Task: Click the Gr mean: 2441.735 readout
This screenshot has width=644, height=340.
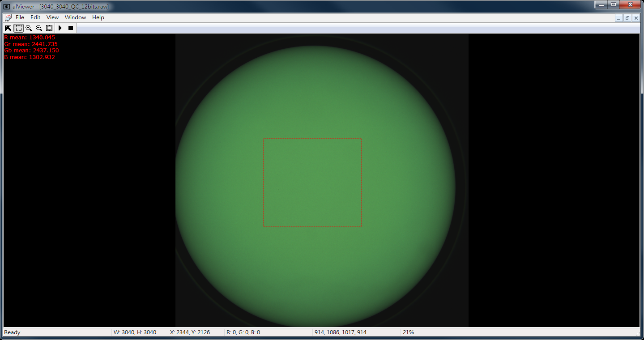Action: (x=31, y=44)
